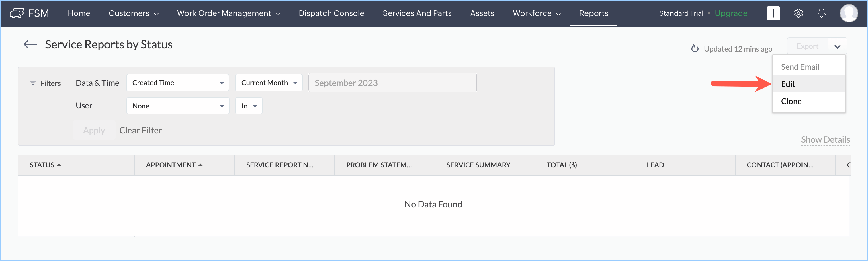The image size is (868, 261).
Task: Open the Current Month dropdown
Action: pos(269,83)
